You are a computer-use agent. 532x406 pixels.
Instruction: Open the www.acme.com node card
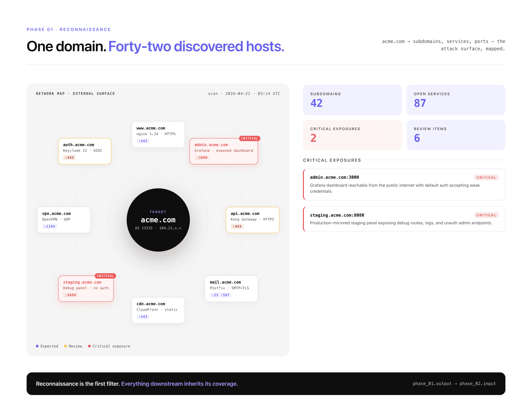coord(158,134)
